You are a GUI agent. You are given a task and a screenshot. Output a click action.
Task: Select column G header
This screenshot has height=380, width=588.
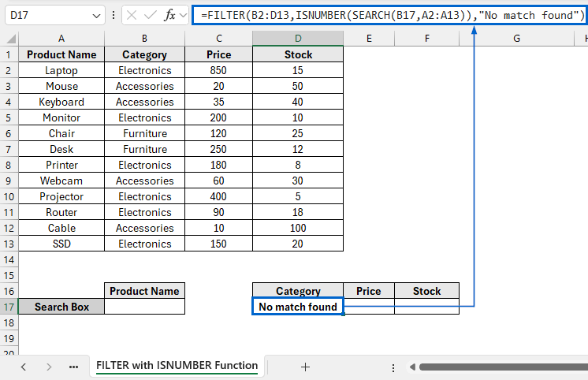pyautogui.click(x=516, y=39)
